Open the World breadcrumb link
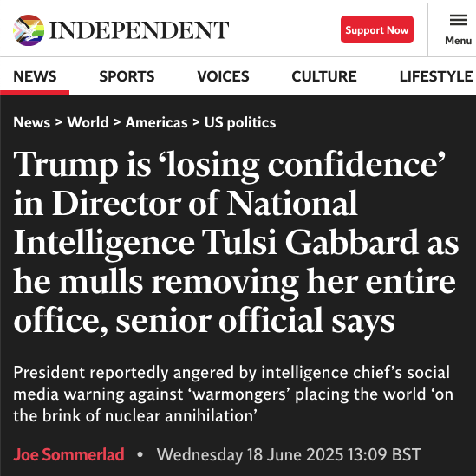 coord(88,122)
